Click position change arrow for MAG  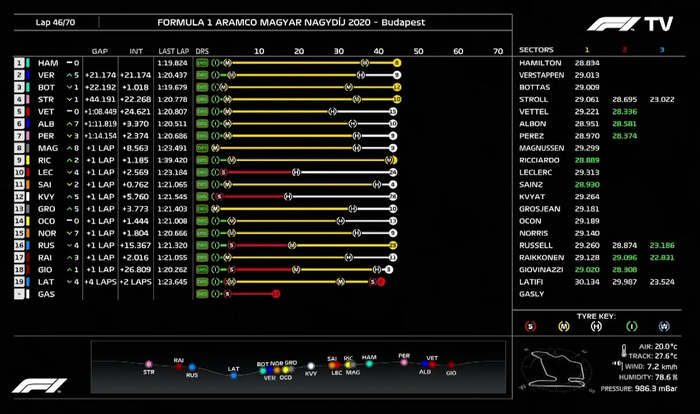[69, 147]
